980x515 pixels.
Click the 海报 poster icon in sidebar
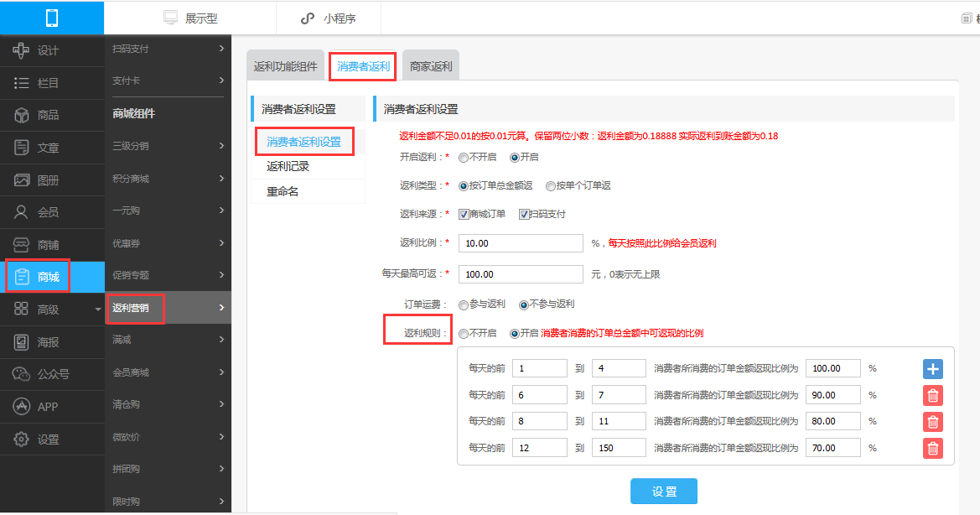(x=21, y=342)
